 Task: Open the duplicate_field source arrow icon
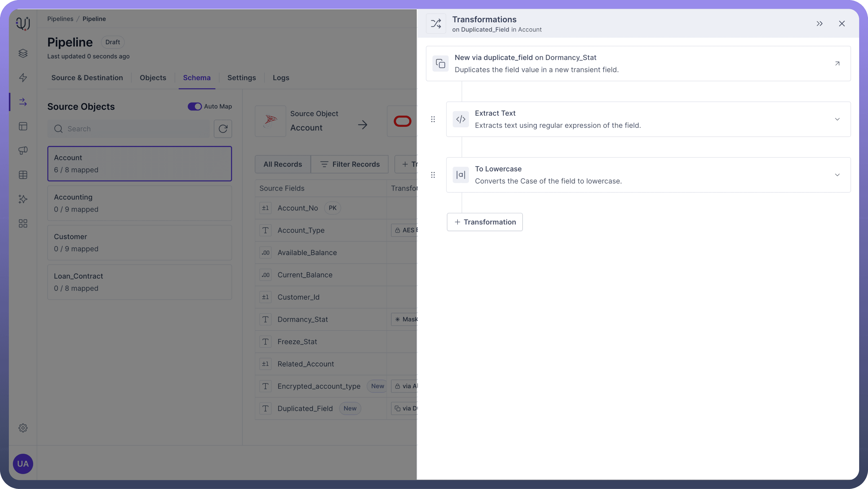pos(837,63)
